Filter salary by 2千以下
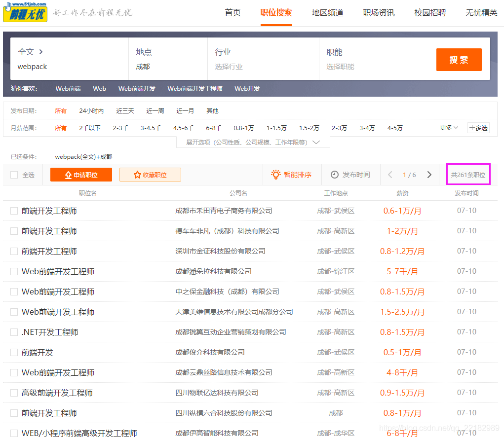Image resolution: width=504 pixels, height=437 pixels. (90, 128)
